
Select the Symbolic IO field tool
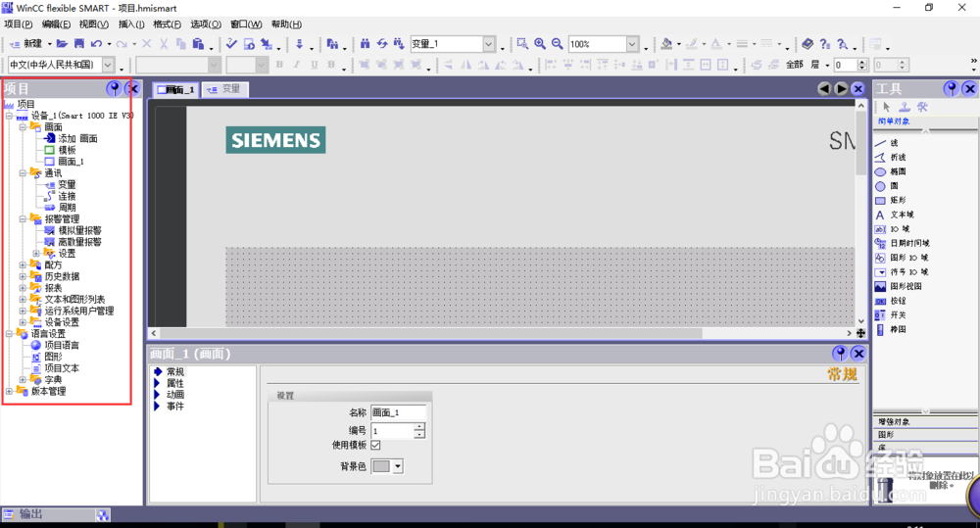point(902,272)
